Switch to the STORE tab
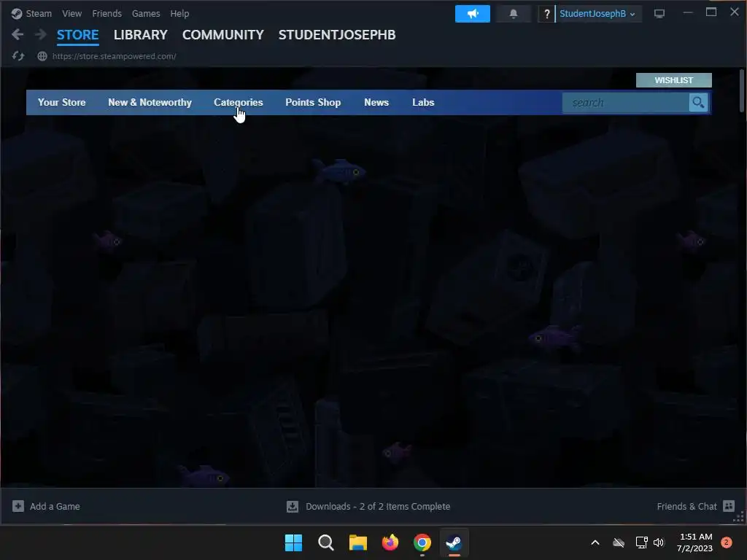This screenshot has width=747, height=560. pyautogui.click(x=77, y=35)
